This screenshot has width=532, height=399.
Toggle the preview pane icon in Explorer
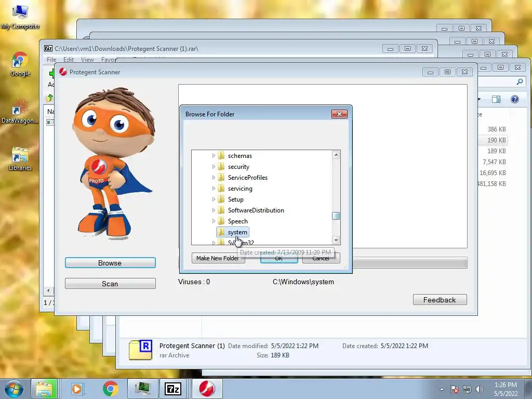click(496, 99)
